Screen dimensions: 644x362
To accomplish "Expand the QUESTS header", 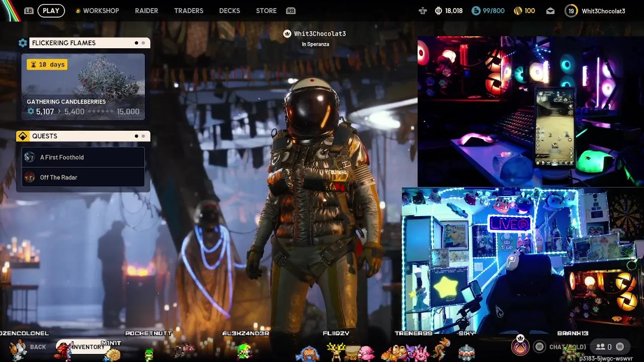I will (x=90, y=136).
